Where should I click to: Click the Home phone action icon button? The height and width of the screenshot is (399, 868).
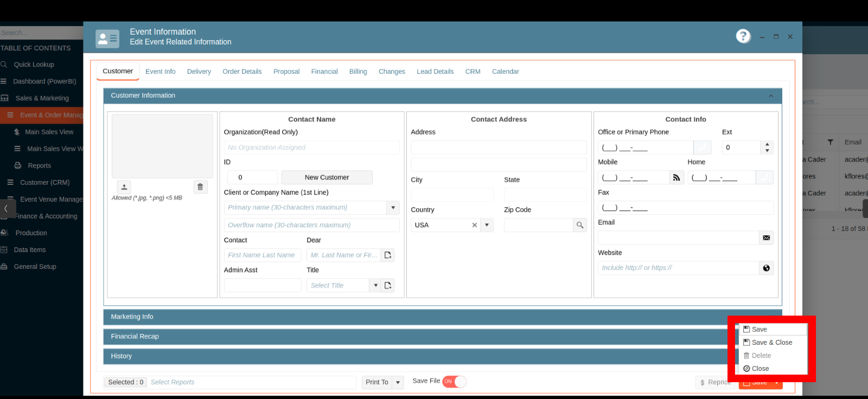click(764, 177)
